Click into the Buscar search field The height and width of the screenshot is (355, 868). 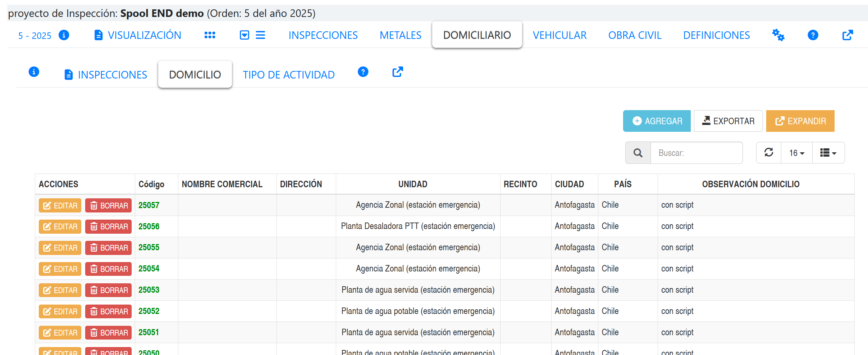(696, 153)
